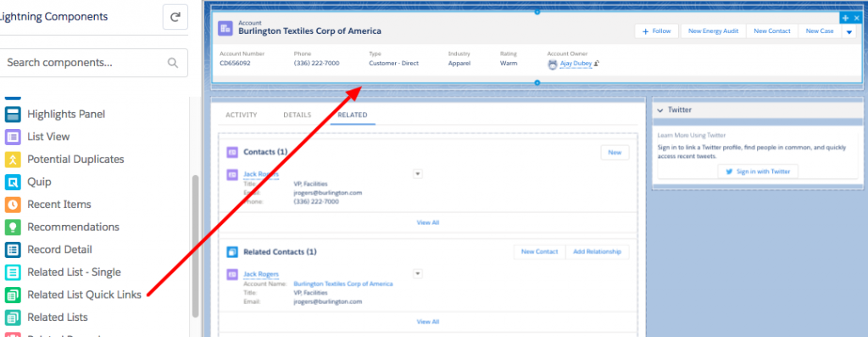Click the Ajay Dubey avatar icon

click(x=553, y=65)
